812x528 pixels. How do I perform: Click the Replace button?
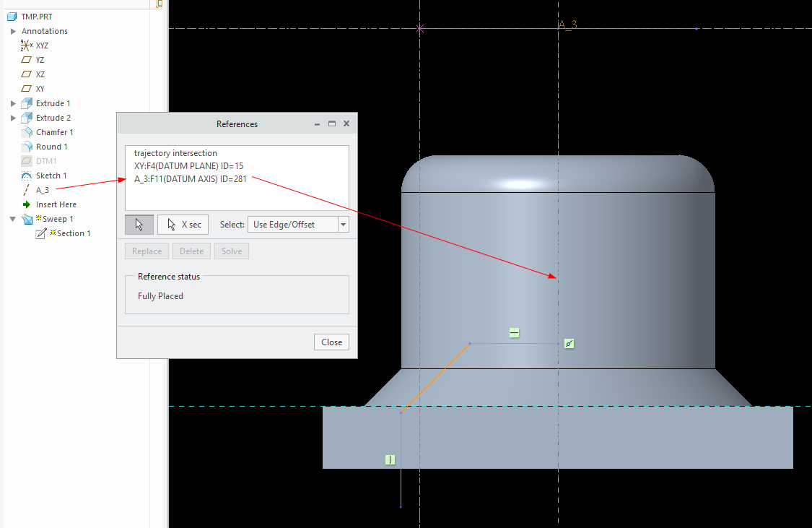147,251
